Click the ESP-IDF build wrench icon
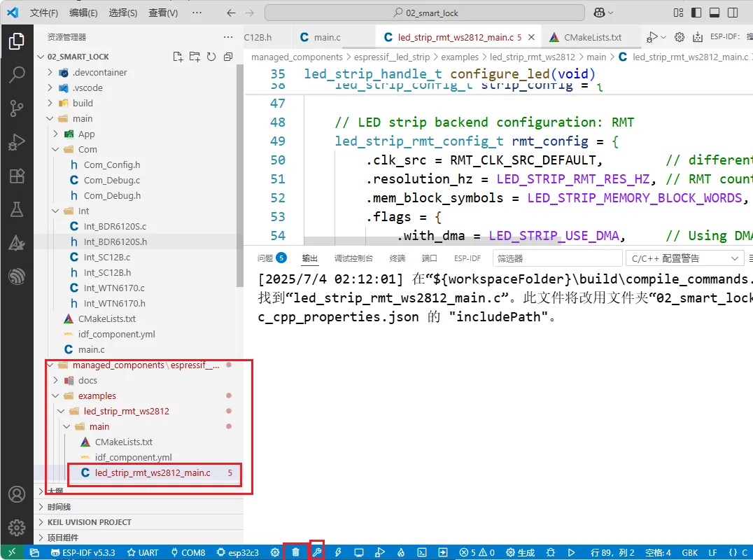Viewport: 753px width, 560px height. point(316,552)
